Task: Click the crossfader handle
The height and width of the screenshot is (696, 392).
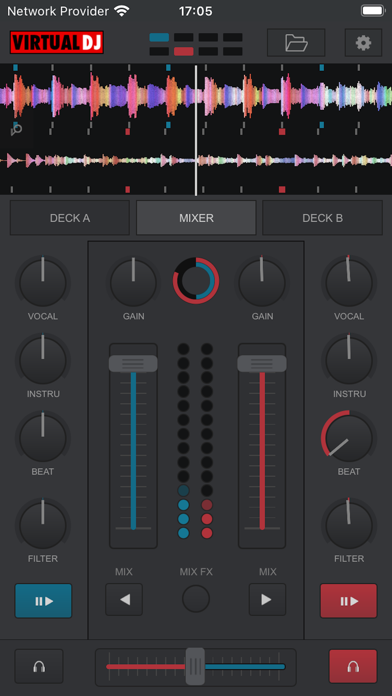Action: pos(195,666)
